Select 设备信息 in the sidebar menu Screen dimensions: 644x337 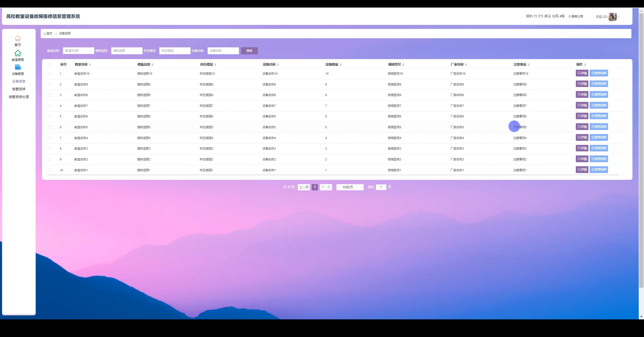point(19,81)
